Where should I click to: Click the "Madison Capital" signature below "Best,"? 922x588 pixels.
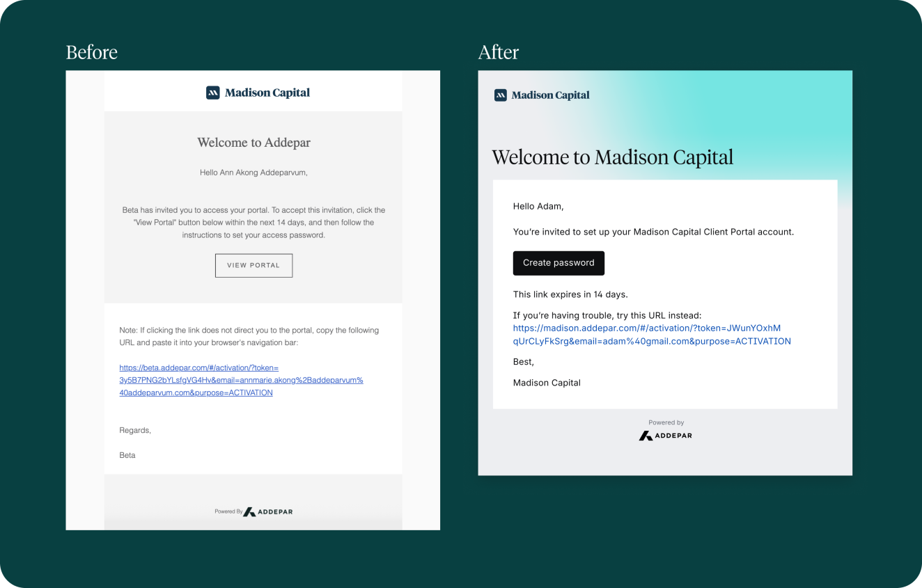pyautogui.click(x=547, y=383)
